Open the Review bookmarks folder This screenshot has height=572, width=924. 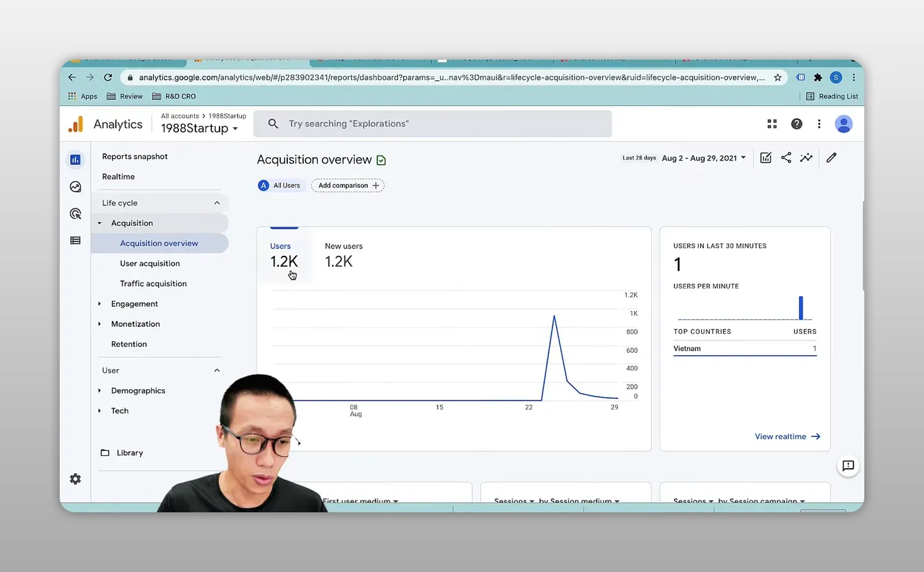124,96
